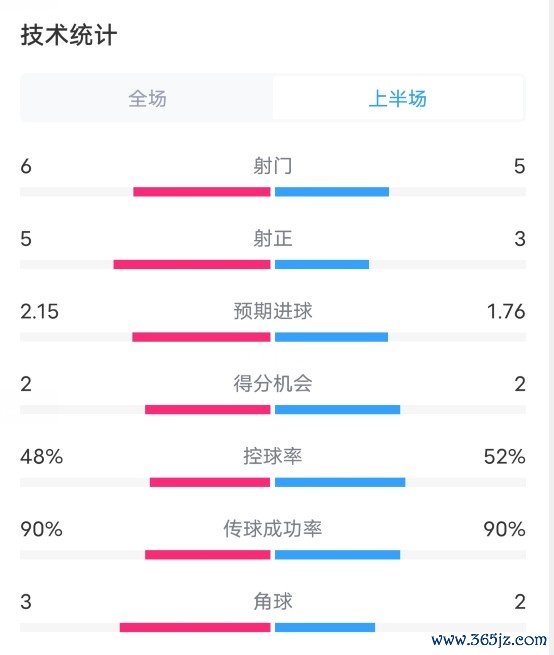The height and width of the screenshot is (655, 554).
Task: Click the 2.15 expected goals value
Action: pos(40,312)
